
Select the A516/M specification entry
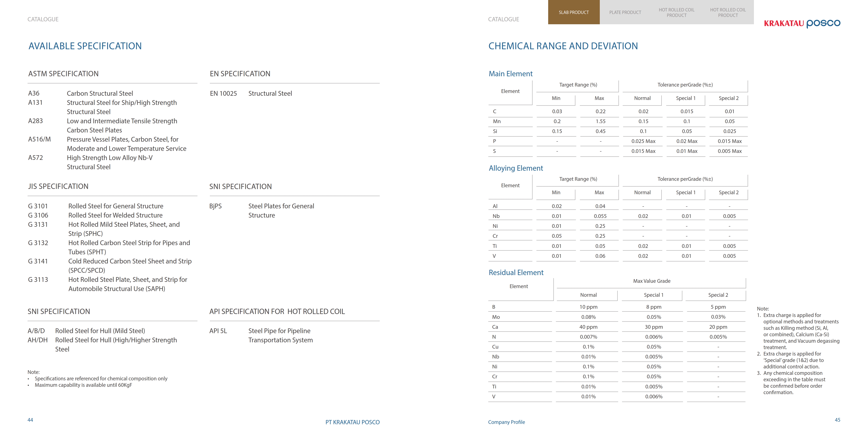pos(107,144)
